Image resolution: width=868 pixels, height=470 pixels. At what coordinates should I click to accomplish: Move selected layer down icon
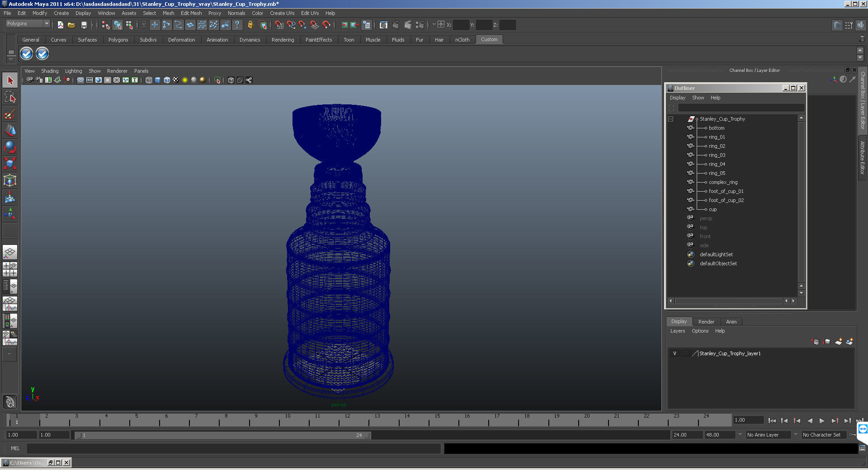coord(827,342)
